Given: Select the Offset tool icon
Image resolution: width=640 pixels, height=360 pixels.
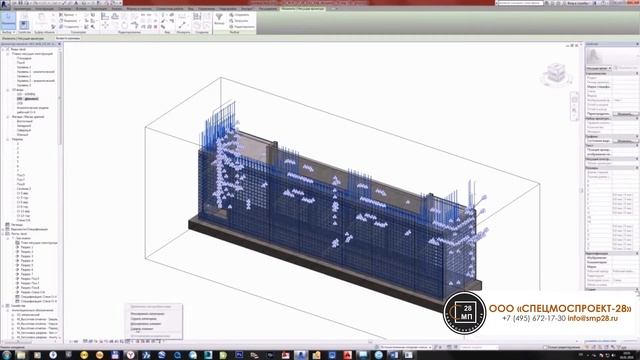Looking at the screenshot, I should [x=115, y=16].
